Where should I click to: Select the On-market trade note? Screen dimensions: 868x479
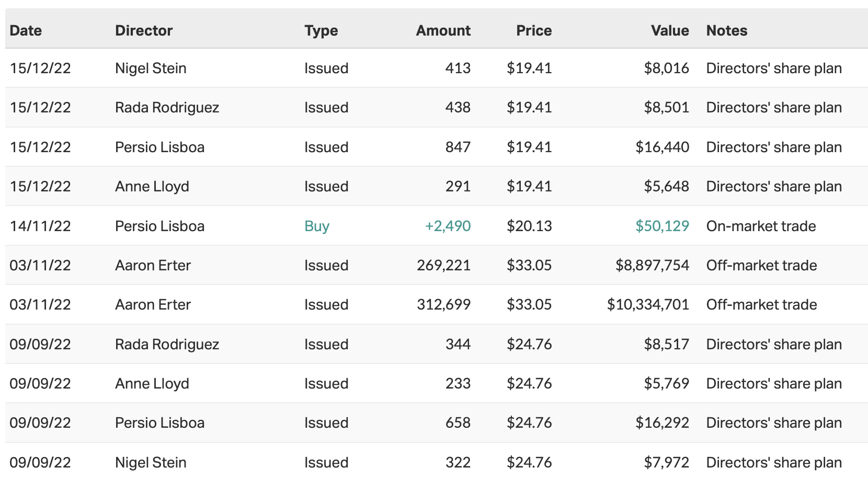(x=761, y=226)
